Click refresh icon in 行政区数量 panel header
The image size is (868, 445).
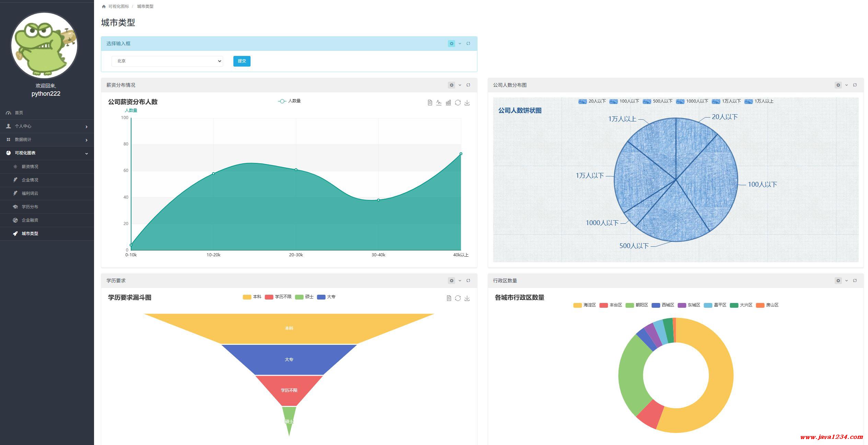click(855, 281)
